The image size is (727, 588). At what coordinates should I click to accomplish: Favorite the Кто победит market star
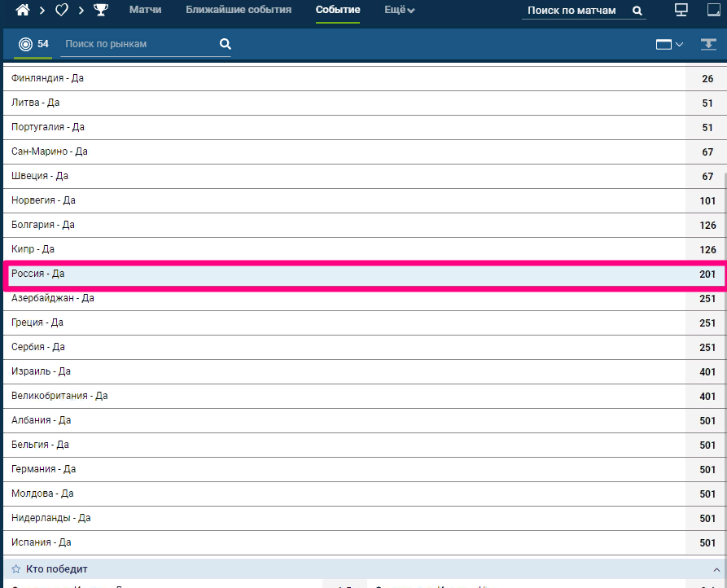[x=15, y=569]
